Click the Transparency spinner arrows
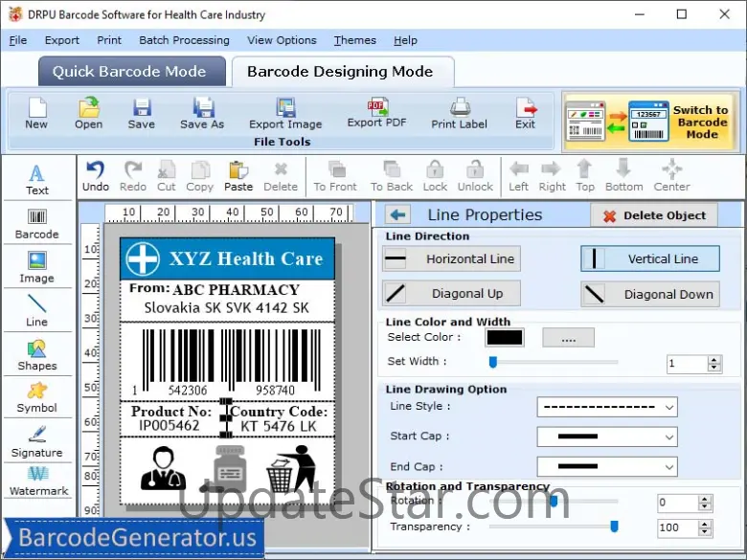This screenshot has width=747, height=560. [x=705, y=527]
